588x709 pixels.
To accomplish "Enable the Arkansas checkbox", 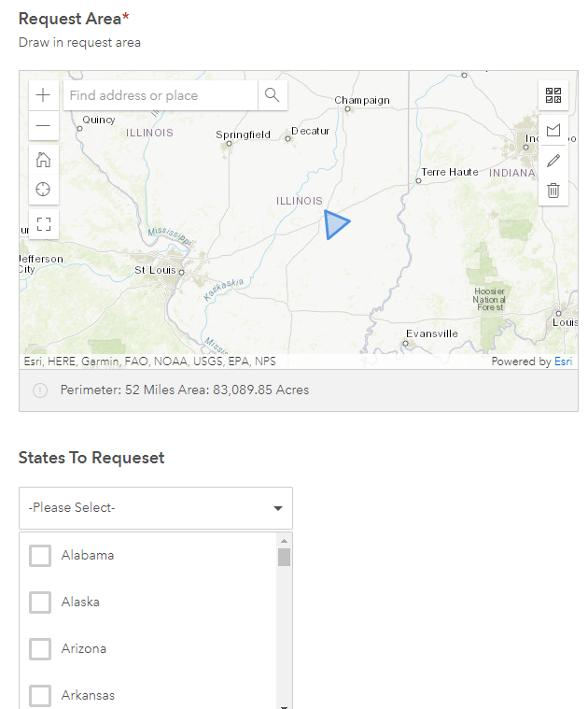I will (x=40, y=696).
